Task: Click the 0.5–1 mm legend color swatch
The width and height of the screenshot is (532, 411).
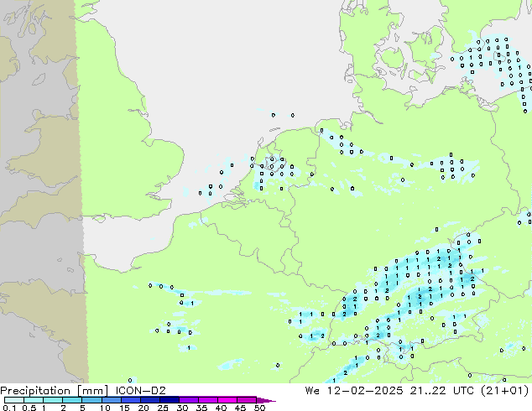Action: click(x=34, y=400)
